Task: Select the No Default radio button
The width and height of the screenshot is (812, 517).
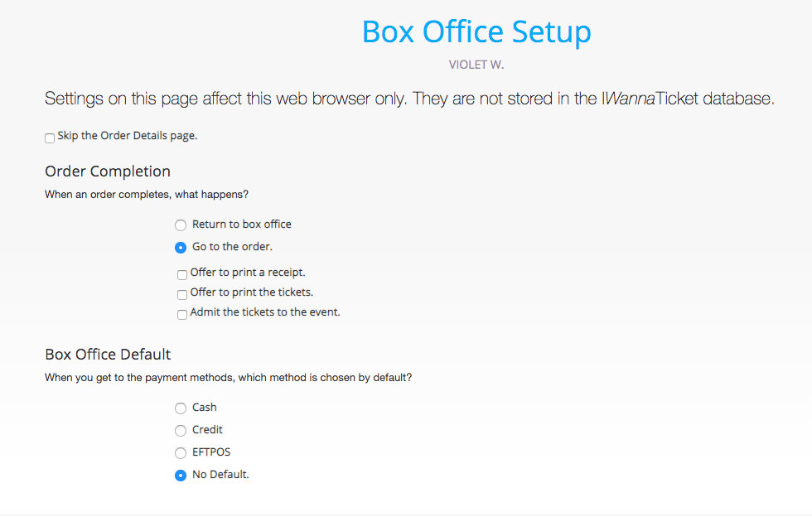Action: tap(181, 475)
